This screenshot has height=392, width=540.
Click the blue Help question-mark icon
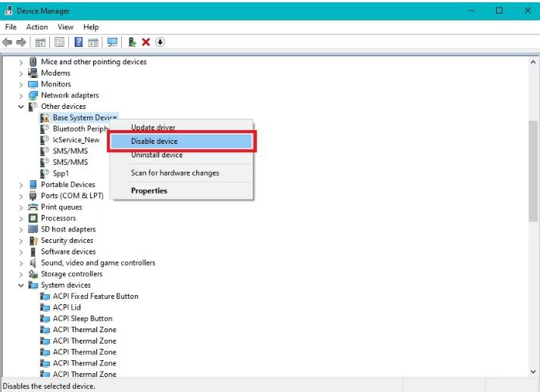[79, 42]
